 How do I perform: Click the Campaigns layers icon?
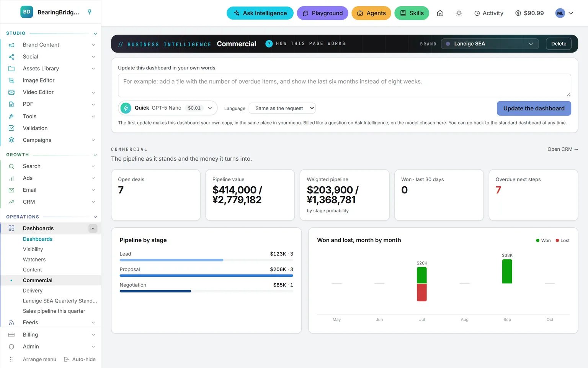click(x=11, y=140)
